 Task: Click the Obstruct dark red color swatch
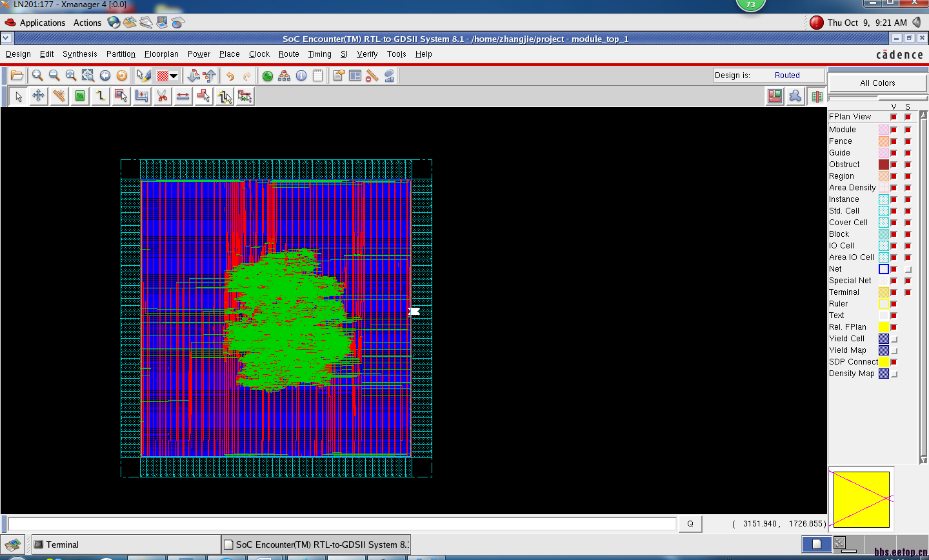884,165
